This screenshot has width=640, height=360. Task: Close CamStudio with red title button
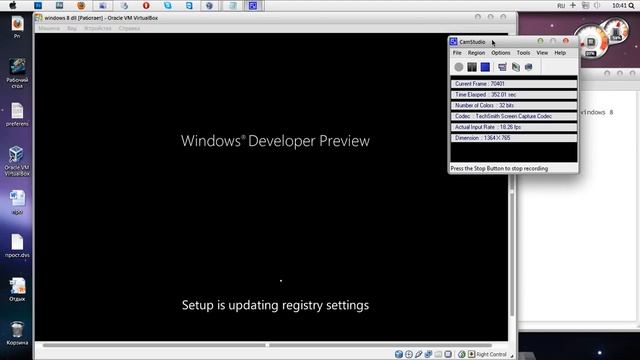pyautogui.click(x=566, y=41)
